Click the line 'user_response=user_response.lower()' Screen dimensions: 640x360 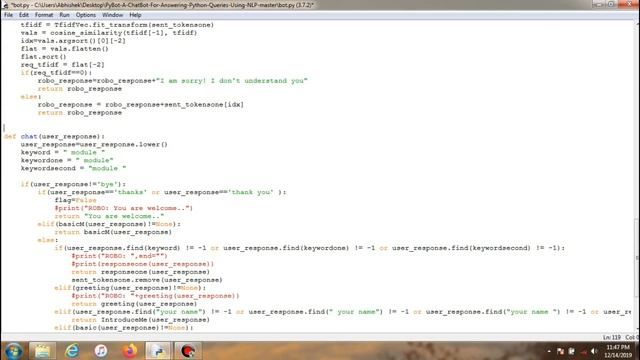(94, 144)
